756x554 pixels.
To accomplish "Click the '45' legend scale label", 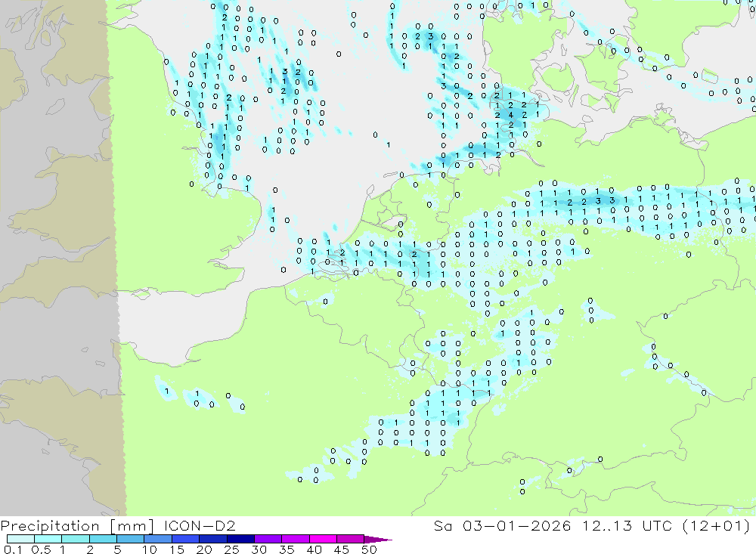I will click(342, 549).
